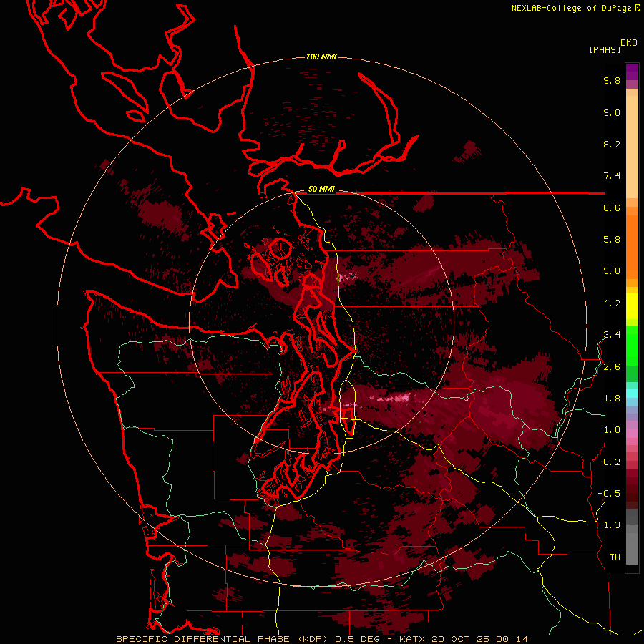This screenshot has width=644, height=644.
Task: Pick the orange segment of the color scale
Action: pyautogui.click(x=632, y=247)
